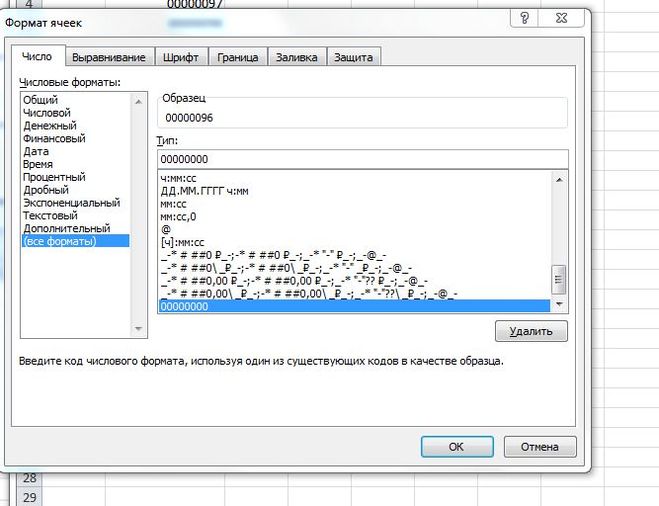Select the Дата format category
659x506 pixels.
point(36,151)
